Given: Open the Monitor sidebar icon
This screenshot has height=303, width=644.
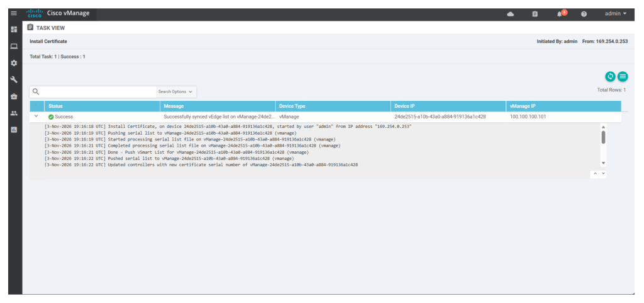Looking at the screenshot, I should point(14,47).
